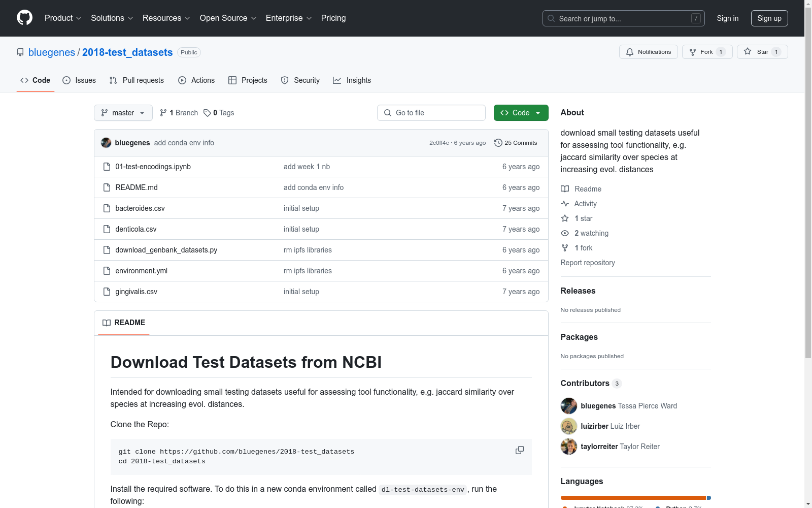Expand the Open Source menu

pos(228,18)
